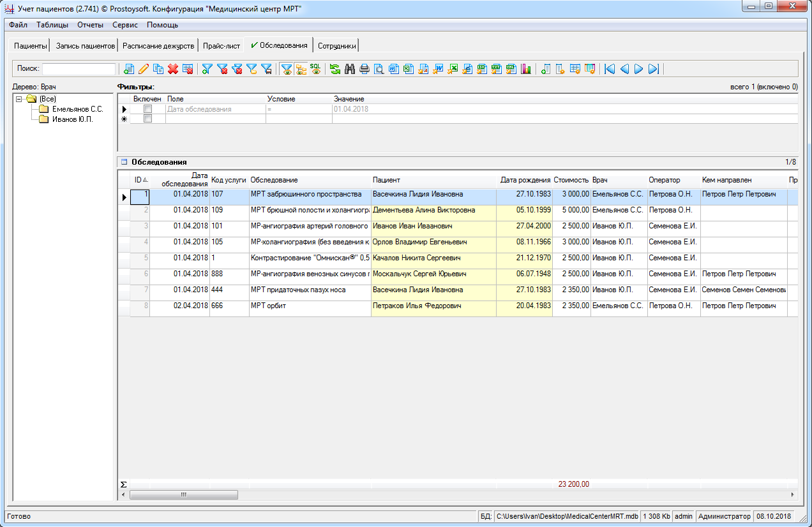Toggle the filter panel visibility button
812x527 pixels.
[287, 69]
